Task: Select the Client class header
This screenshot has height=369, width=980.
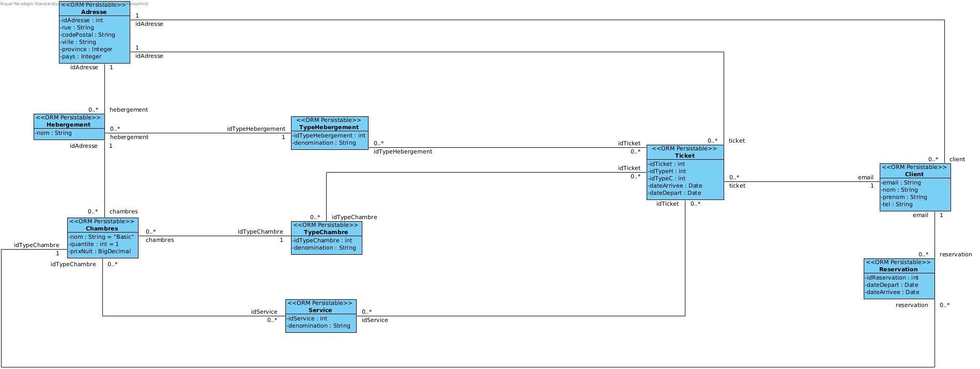Action: (x=914, y=174)
